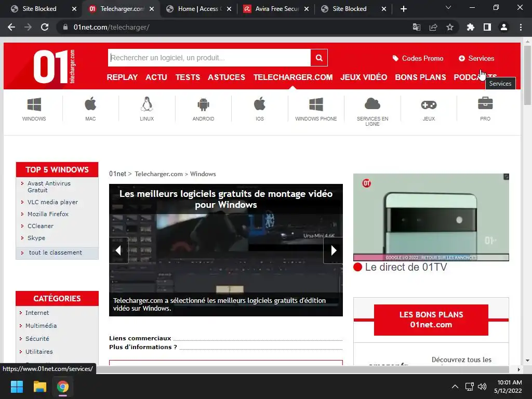This screenshot has height=399, width=532.
Task: Open the Mozilla Firefox link
Action: coord(48,214)
